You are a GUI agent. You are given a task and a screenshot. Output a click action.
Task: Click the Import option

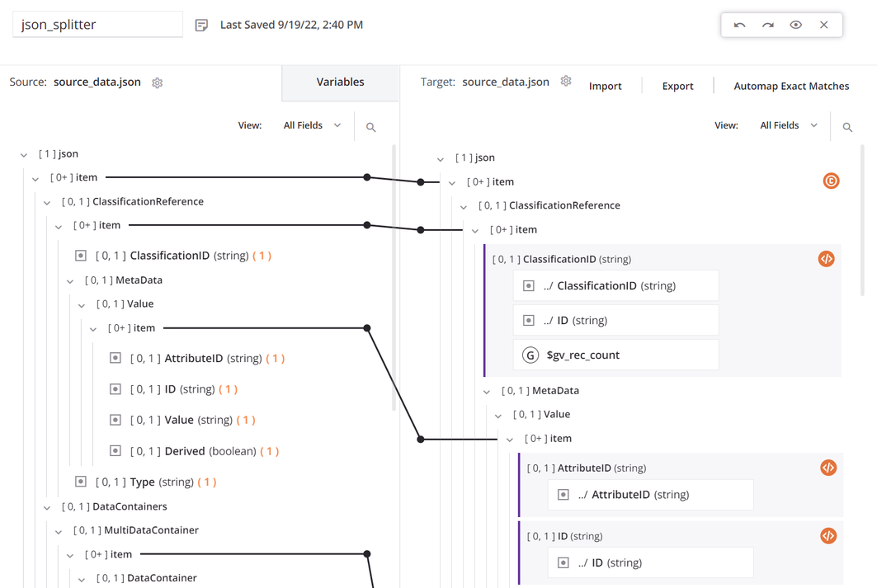pyautogui.click(x=605, y=86)
